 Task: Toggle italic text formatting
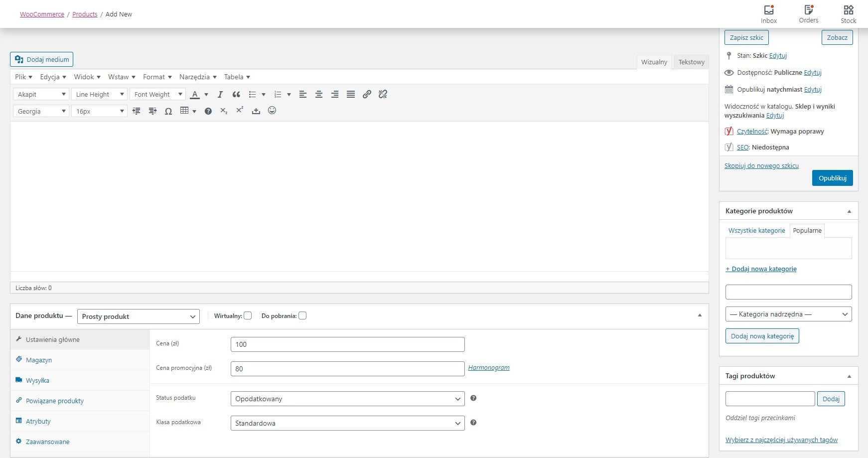pos(220,94)
